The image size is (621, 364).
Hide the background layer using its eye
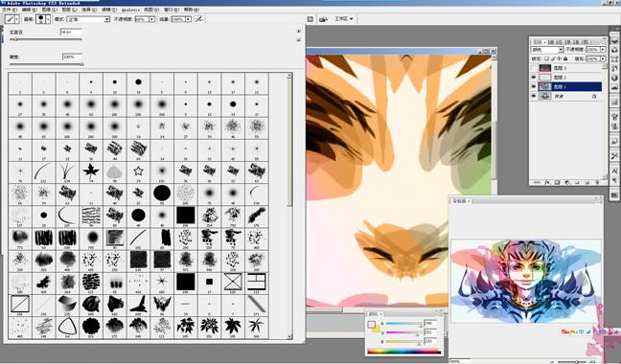click(x=534, y=96)
